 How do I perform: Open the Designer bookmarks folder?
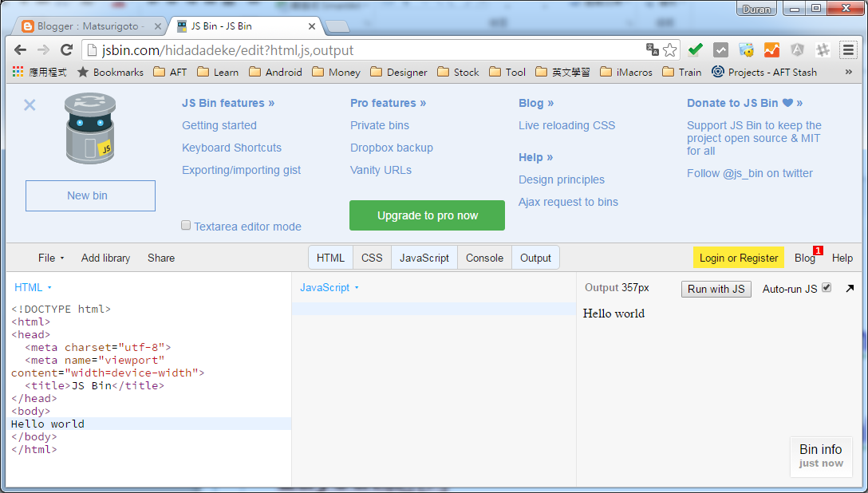click(x=399, y=72)
